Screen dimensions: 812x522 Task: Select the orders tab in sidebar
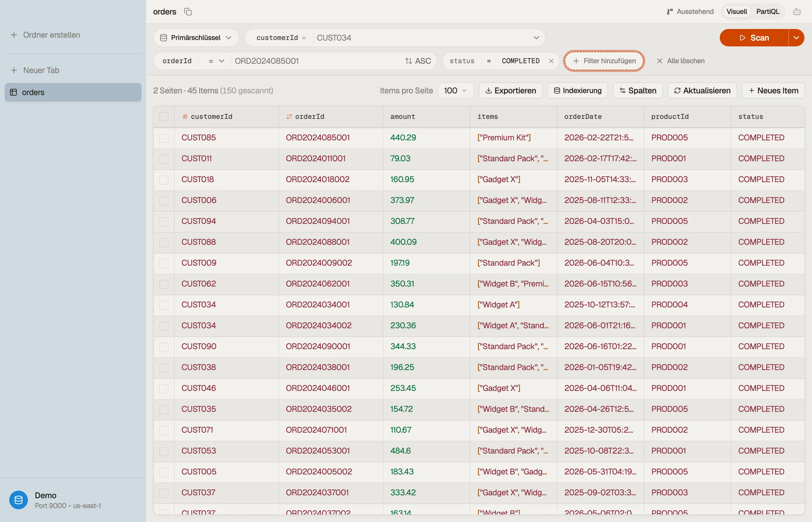click(x=73, y=92)
